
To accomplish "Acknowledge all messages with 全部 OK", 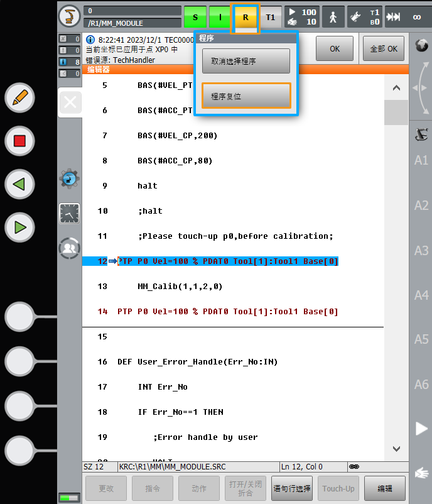I will point(384,48).
